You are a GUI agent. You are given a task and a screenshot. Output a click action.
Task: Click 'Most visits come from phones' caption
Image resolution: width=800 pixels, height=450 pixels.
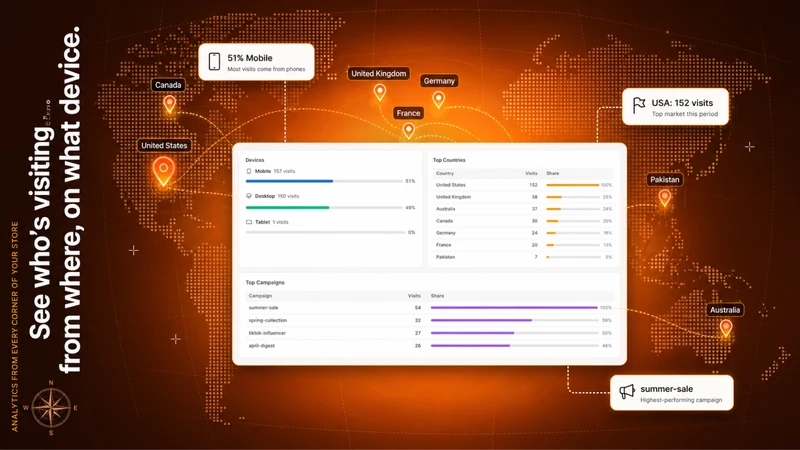(266, 69)
